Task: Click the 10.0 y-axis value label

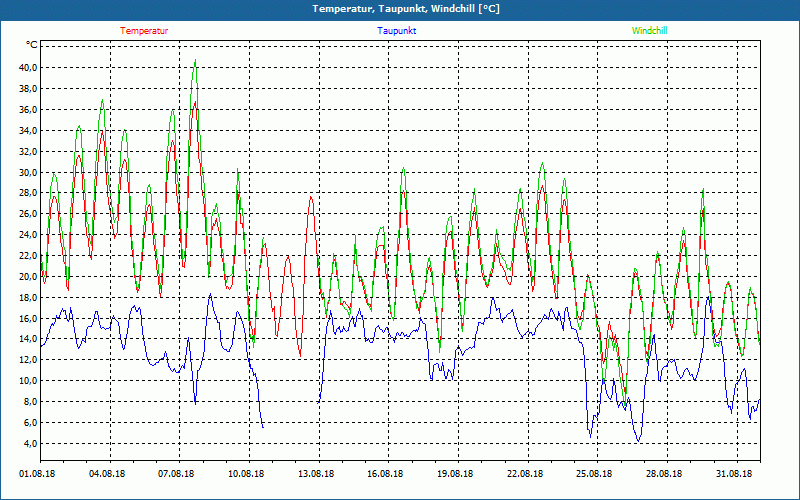Action: pos(28,381)
